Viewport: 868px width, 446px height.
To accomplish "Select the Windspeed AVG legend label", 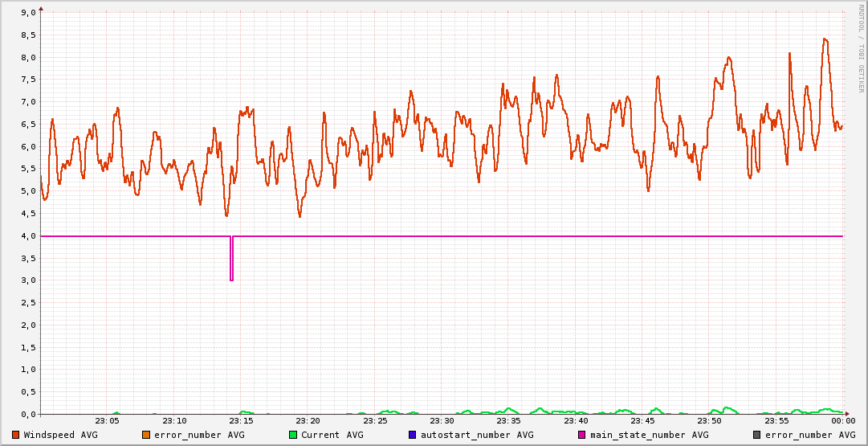I will point(60,435).
